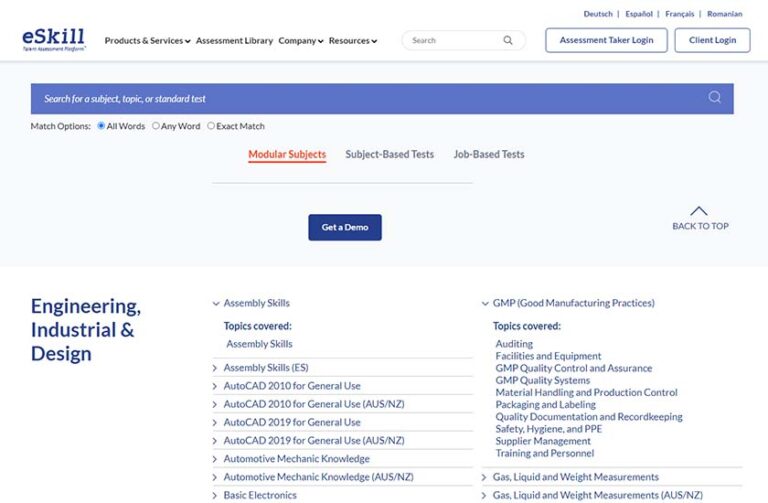
Task: Click the Safety, Hygiene, and PPE topic
Action: (549, 429)
